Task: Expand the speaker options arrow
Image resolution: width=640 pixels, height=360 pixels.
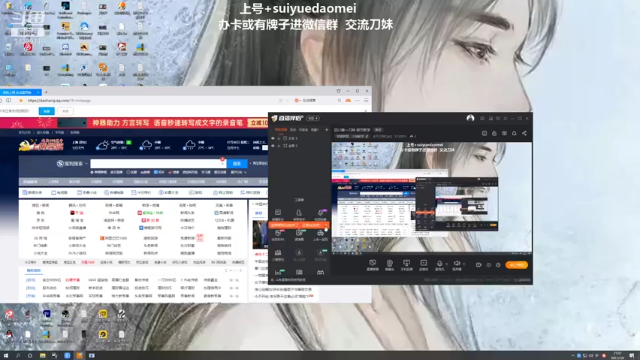Action: tap(464, 264)
